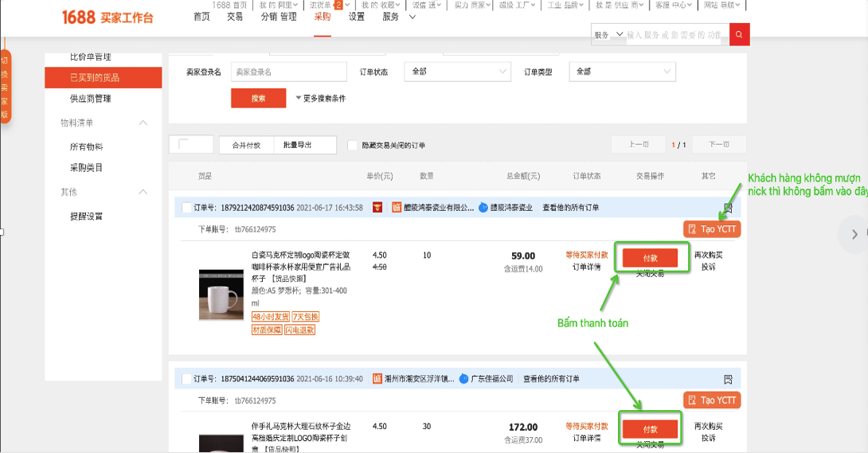
Task: Open the order status dropdown
Action: 457,72
